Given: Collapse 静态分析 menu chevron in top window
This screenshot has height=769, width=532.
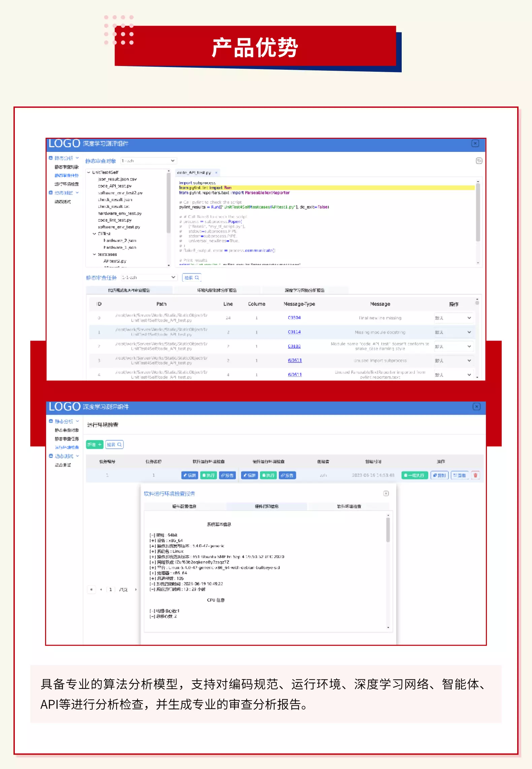Looking at the screenshot, I should [x=77, y=158].
